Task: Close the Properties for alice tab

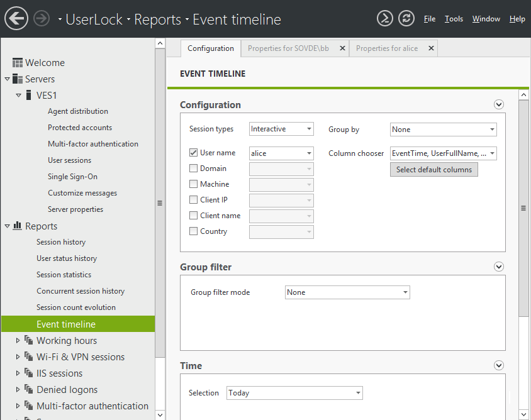Action: (x=431, y=48)
